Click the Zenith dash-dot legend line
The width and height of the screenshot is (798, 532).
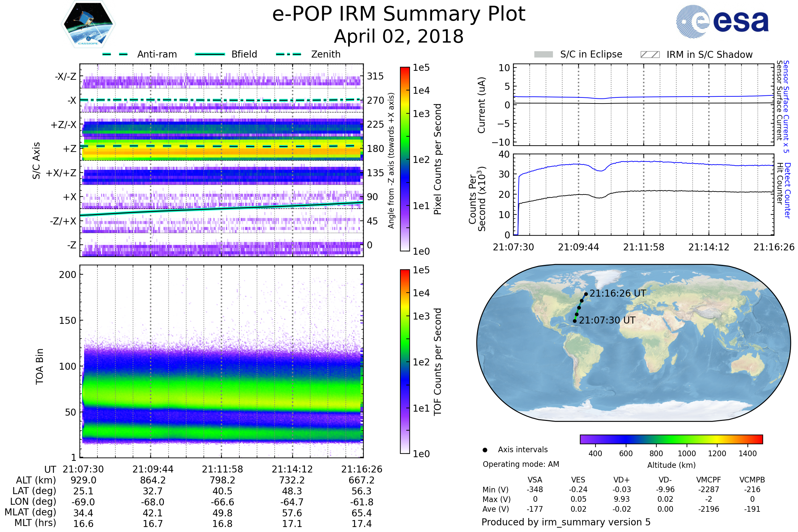tap(288, 54)
